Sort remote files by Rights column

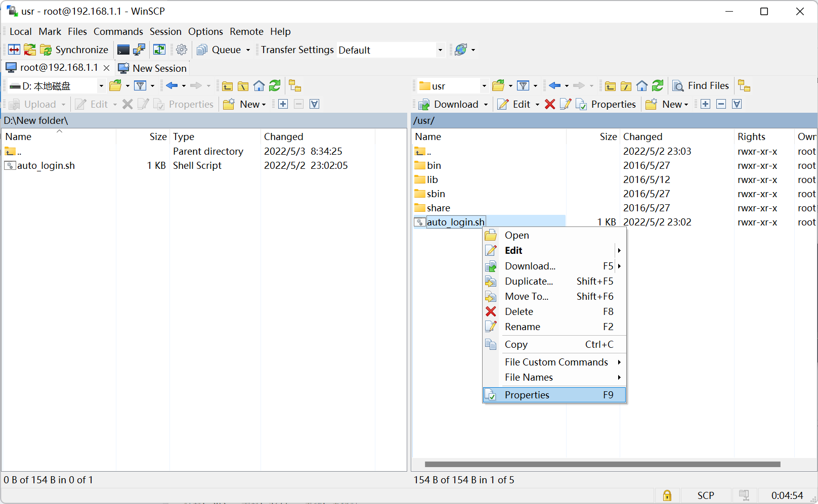click(764, 136)
